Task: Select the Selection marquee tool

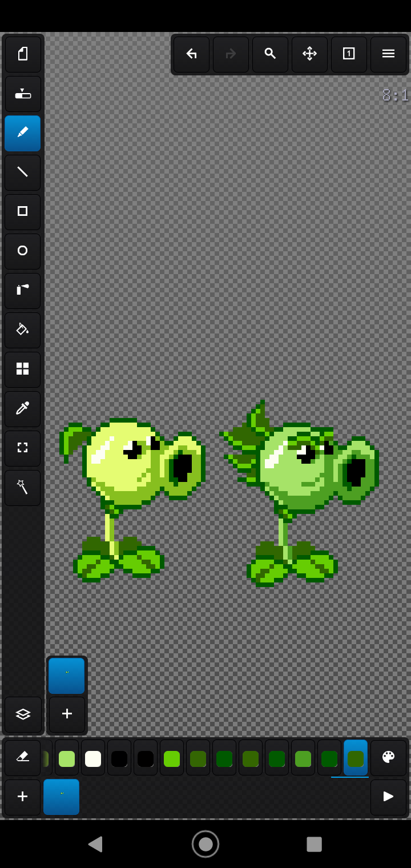Action: tap(23, 448)
